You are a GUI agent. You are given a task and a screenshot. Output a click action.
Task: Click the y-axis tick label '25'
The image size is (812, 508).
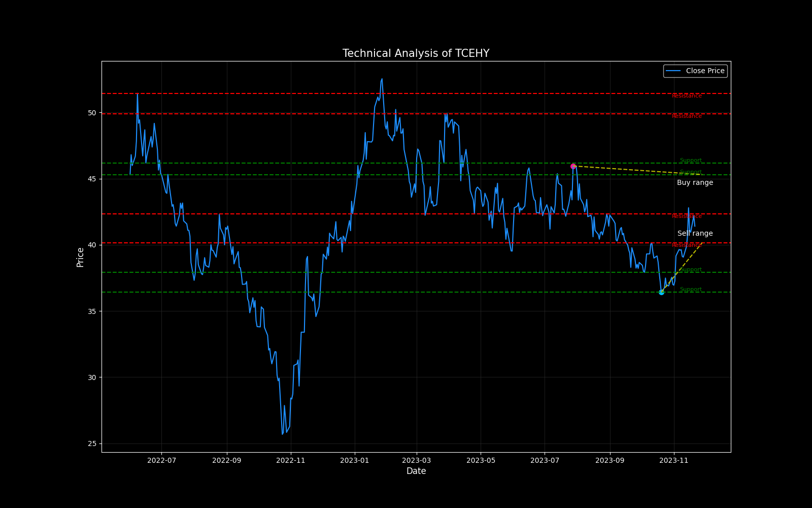coord(92,443)
